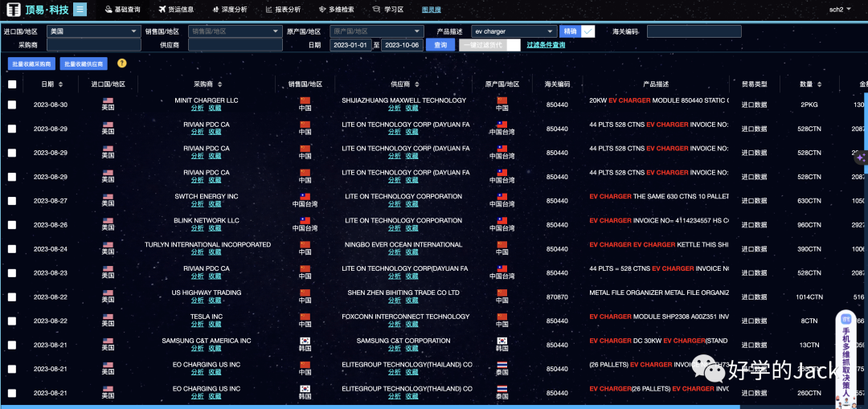
Task: Click the 顶易·科技 logo icon
Action: pos(14,10)
